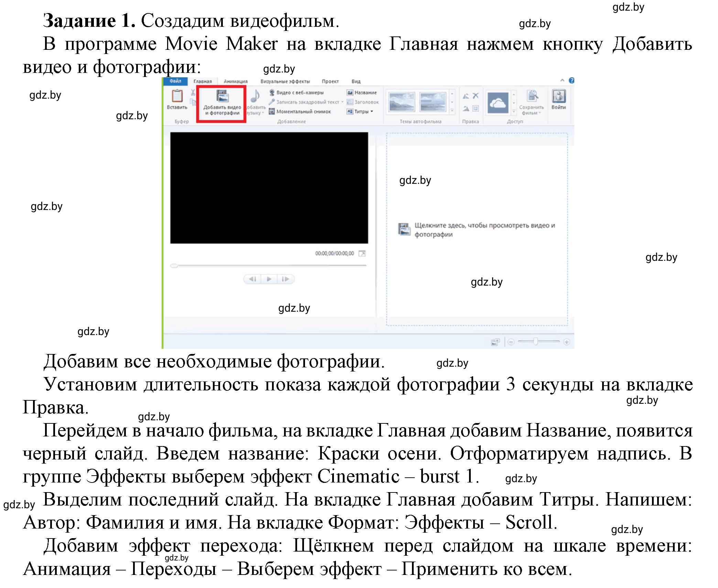The height and width of the screenshot is (588, 718).
Task: Select Видео с веб-камеры
Action: [296, 92]
